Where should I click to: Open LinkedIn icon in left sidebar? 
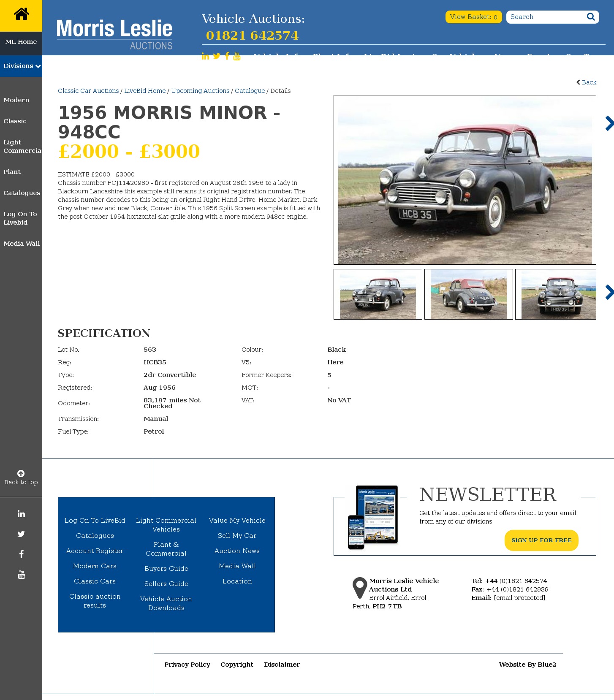21,514
